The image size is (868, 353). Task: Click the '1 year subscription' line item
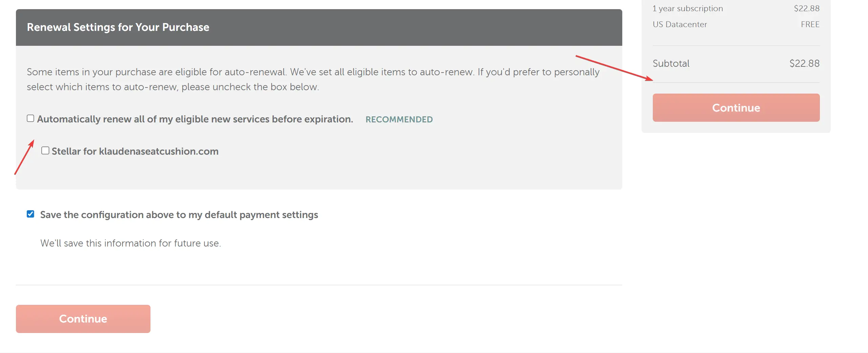pos(688,8)
